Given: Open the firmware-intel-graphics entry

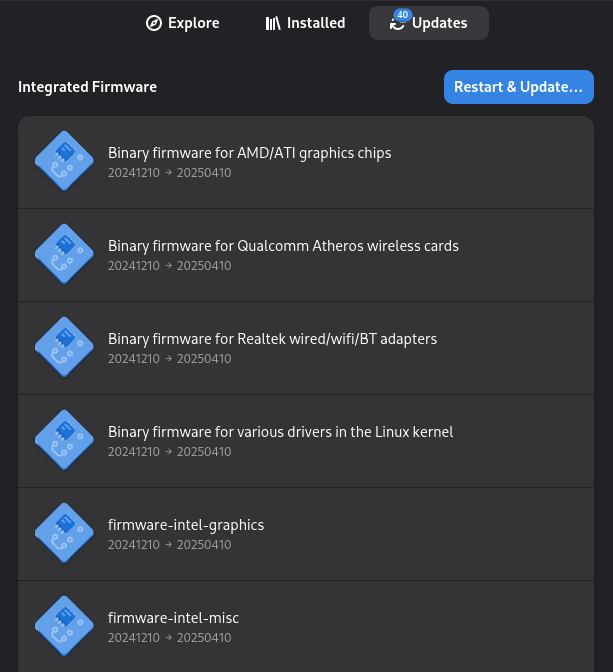Looking at the screenshot, I should click(x=306, y=534).
